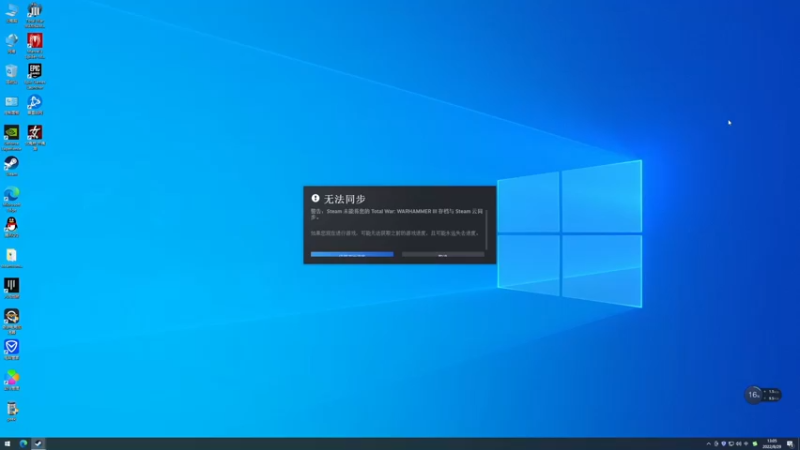
Task: Click the floating 16% performance monitor widget
Action: click(762, 395)
